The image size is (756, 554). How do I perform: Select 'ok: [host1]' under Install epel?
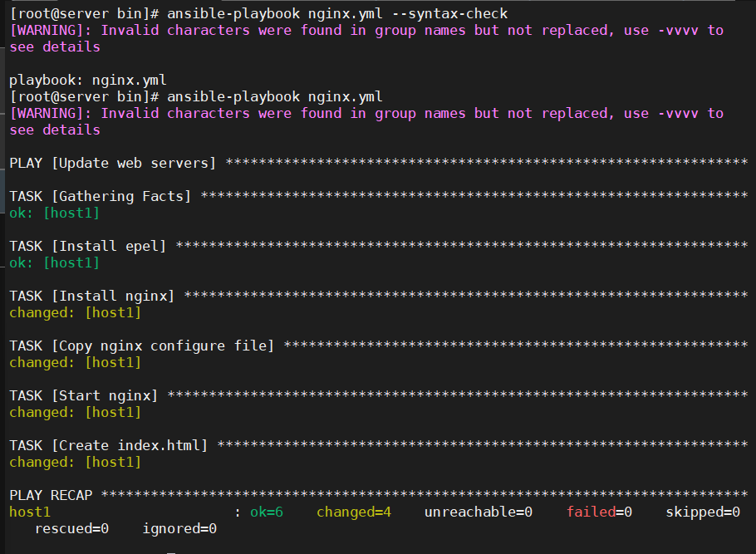point(55,262)
